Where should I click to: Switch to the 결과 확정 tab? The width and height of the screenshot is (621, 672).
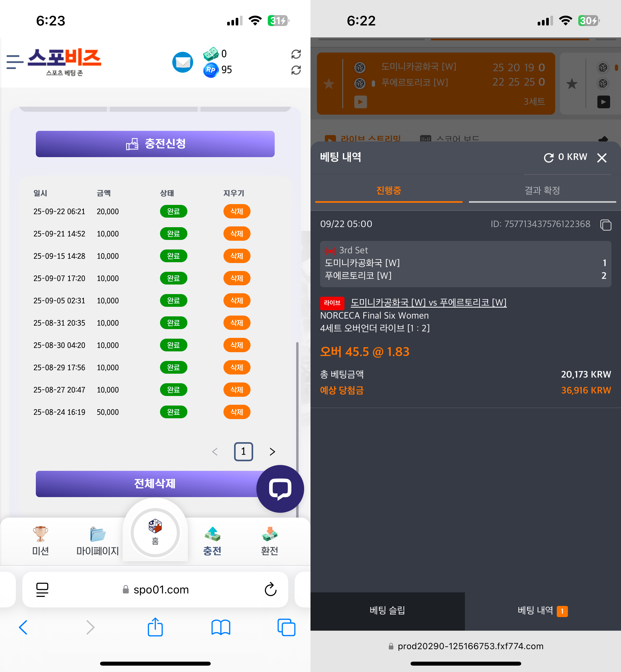[x=542, y=191]
